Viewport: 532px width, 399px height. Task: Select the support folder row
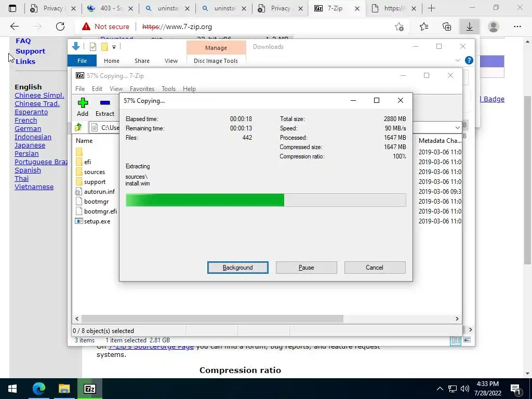[95, 182]
